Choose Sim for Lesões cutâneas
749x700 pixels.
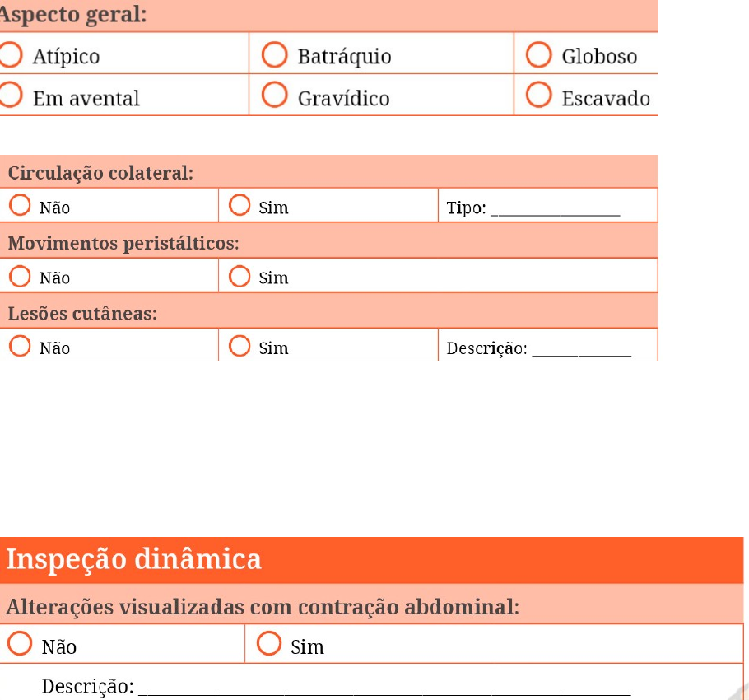(240, 346)
